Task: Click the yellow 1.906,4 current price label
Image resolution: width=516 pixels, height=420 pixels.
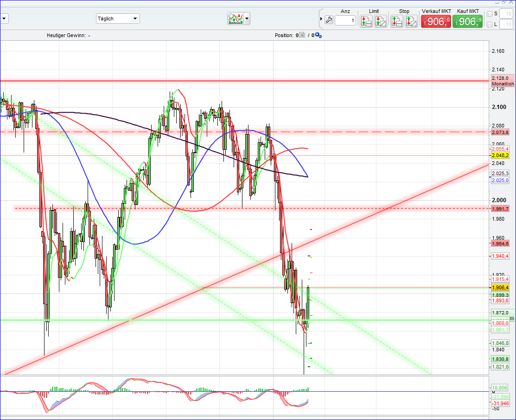Action: point(500,288)
